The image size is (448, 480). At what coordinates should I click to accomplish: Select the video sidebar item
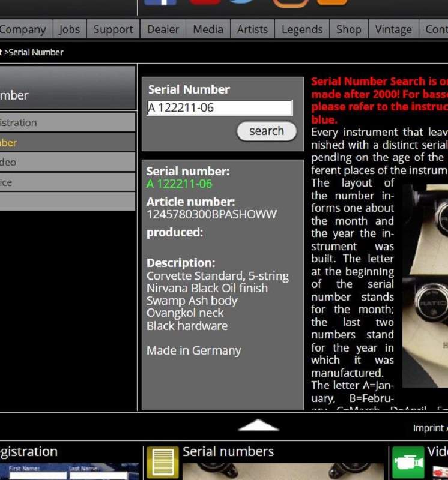click(67, 162)
